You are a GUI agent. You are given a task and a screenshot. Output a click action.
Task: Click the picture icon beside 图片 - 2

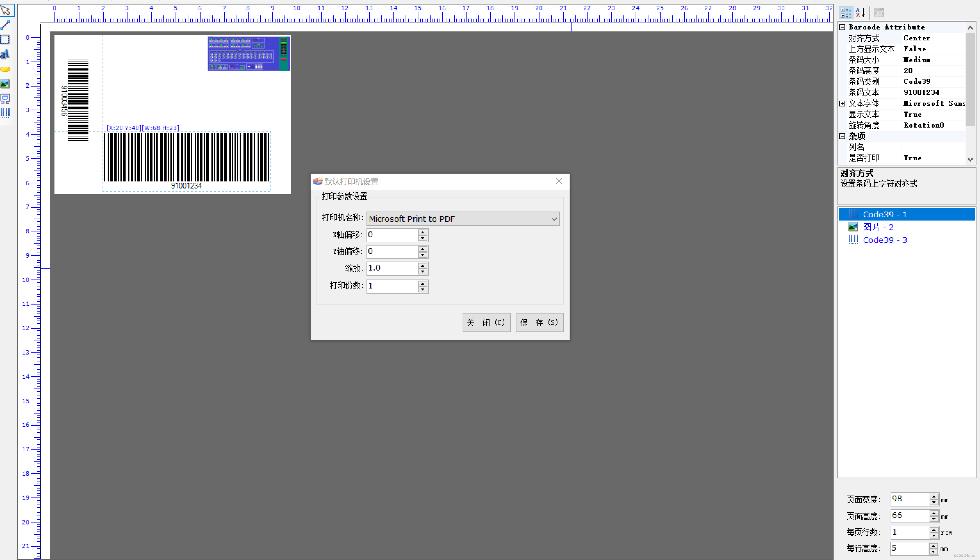[x=853, y=227]
